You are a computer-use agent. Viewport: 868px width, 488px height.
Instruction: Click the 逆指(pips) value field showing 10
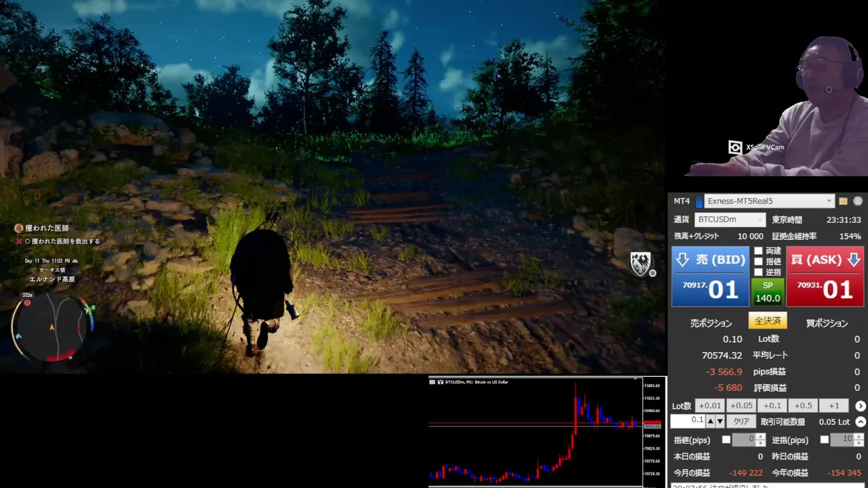[x=842, y=440]
